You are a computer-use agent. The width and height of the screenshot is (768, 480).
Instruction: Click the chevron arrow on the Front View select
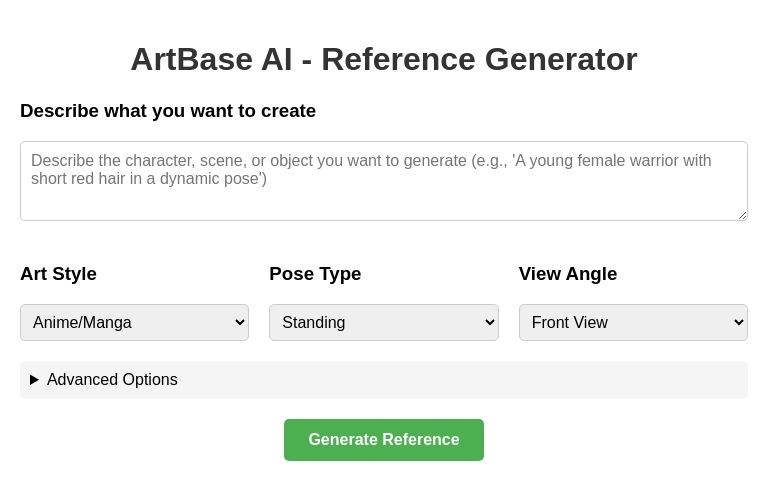[x=739, y=322]
